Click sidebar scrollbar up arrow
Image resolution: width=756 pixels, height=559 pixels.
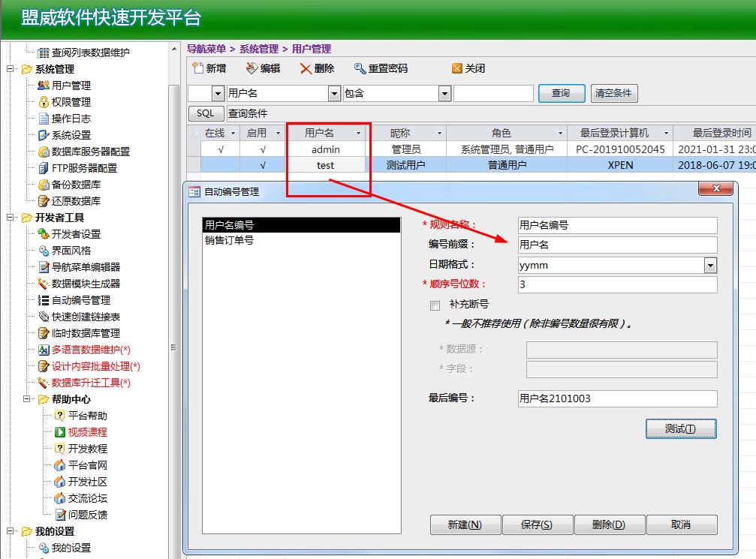(x=174, y=49)
